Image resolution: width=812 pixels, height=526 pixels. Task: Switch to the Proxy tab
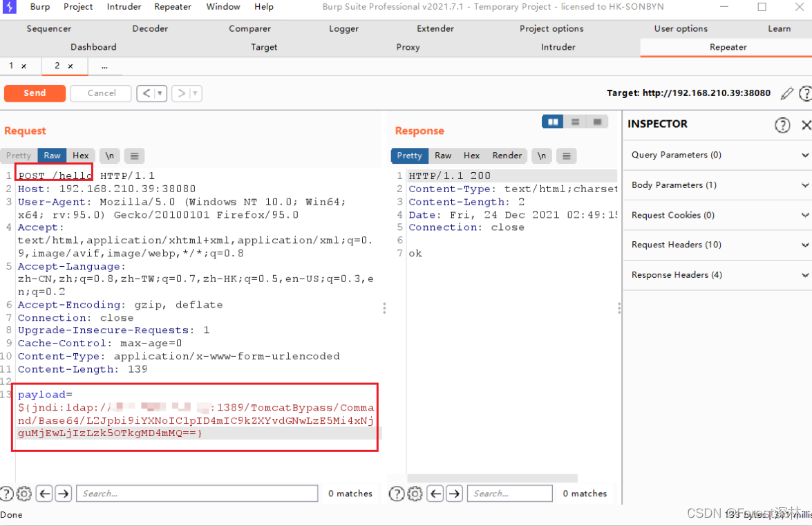(408, 47)
